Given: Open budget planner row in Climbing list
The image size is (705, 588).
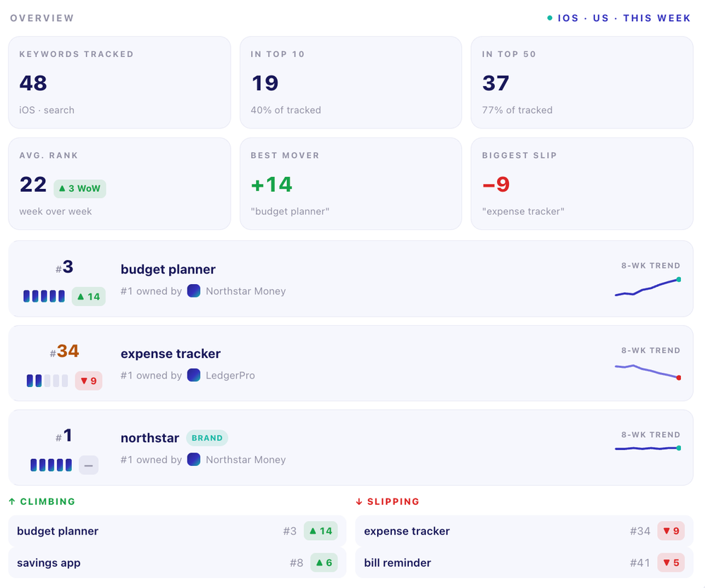Looking at the screenshot, I should click(177, 531).
